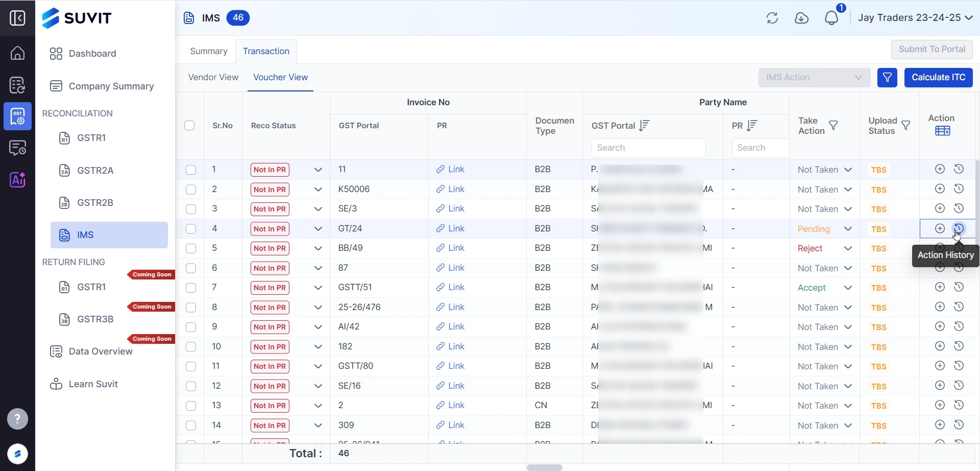This screenshot has height=471, width=980.
Task: Open Company Summary in sidebar
Action: (x=102, y=86)
